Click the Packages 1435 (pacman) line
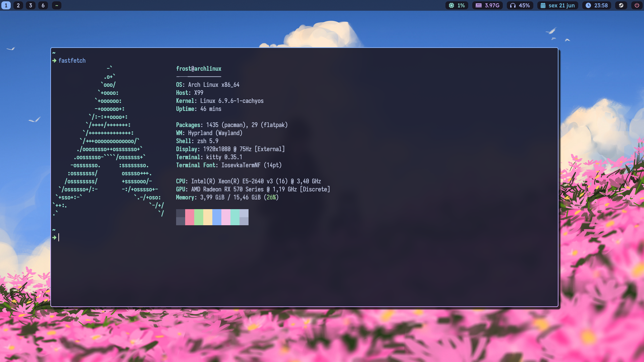Image resolution: width=644 pixels, height=362 pixels. coord(232,125)
